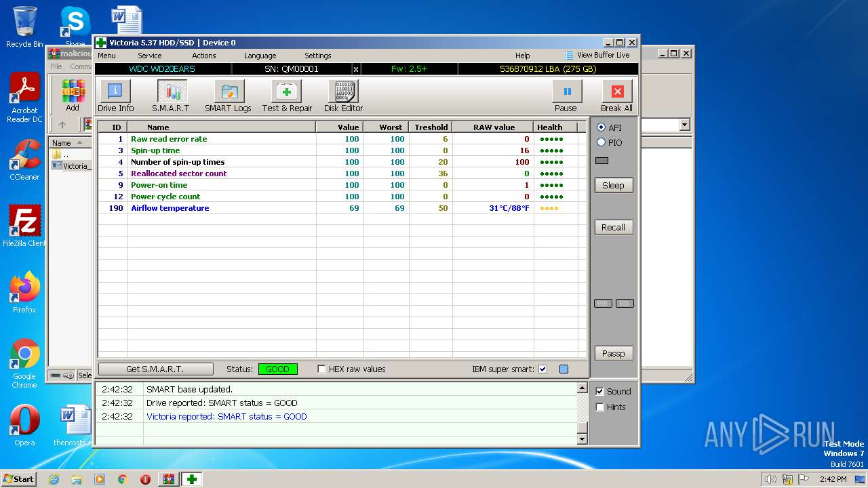The width and height of the screenshot is (868, 488).
Task: Enable the Hints checkbox
Action: [x=599, y=407]
